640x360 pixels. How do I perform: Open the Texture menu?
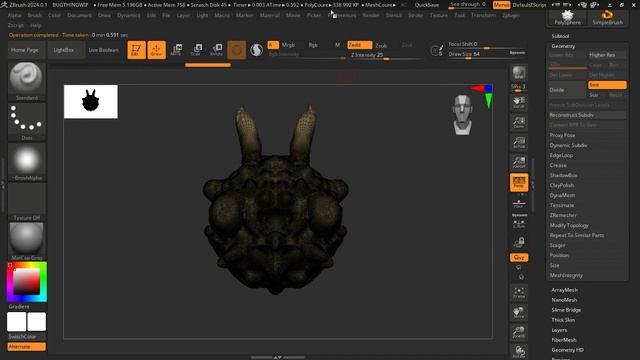[439, 15]
